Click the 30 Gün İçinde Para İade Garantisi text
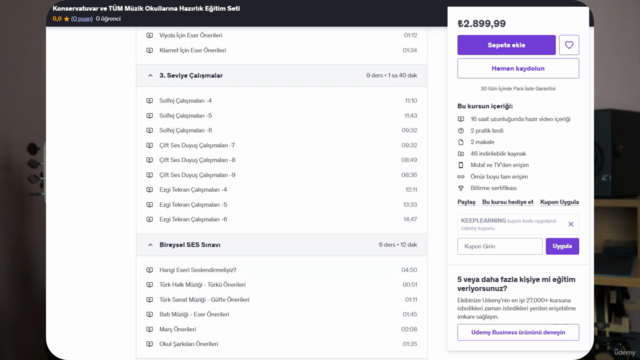The width and height of the screenshot is (640, 360). pos(518,89)
